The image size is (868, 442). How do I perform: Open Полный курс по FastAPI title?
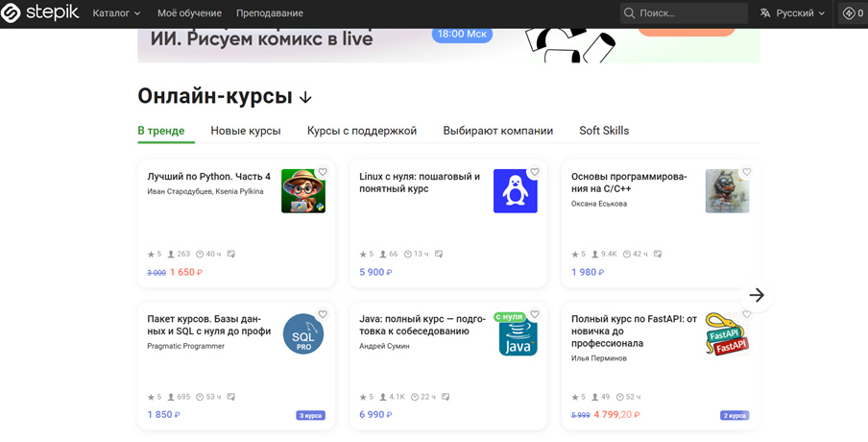pyautogui.click(x=634, y=331)
